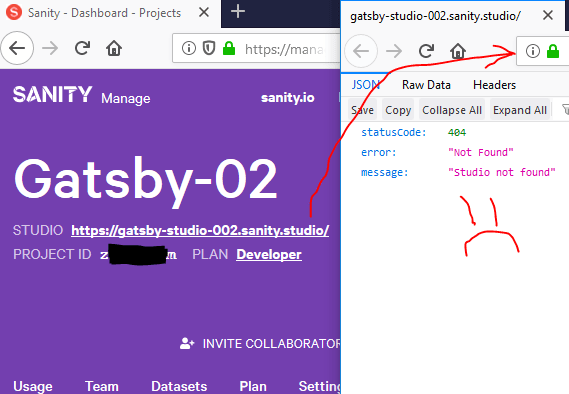Click the SANITY logo

[53, 94]
